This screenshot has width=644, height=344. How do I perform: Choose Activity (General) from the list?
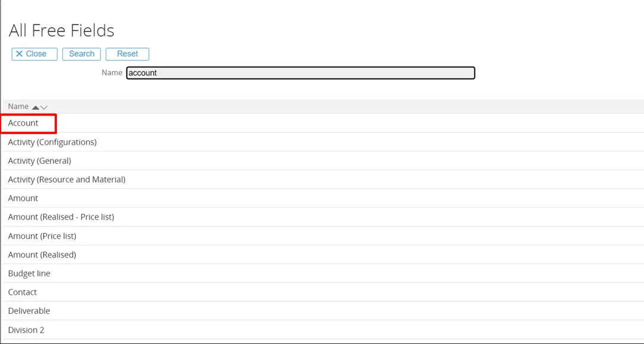[x=39, y=161]
